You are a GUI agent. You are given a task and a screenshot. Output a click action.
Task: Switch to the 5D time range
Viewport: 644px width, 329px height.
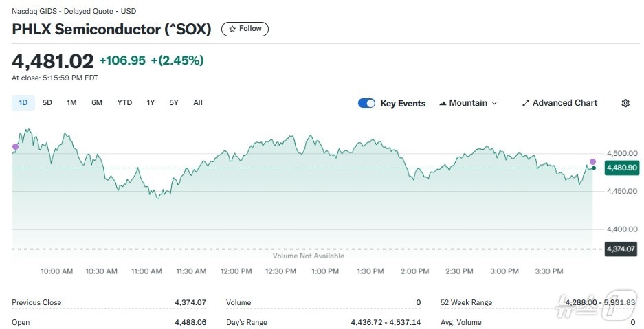47,103
